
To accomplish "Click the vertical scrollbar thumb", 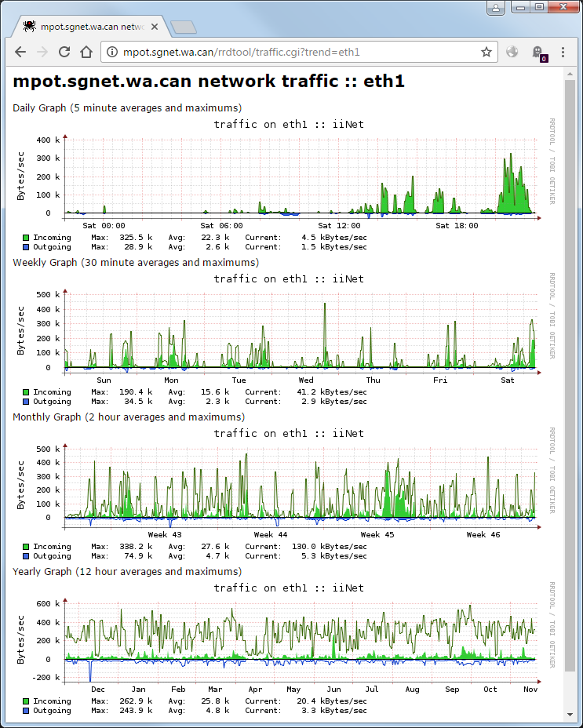I will tap(570, 375).
